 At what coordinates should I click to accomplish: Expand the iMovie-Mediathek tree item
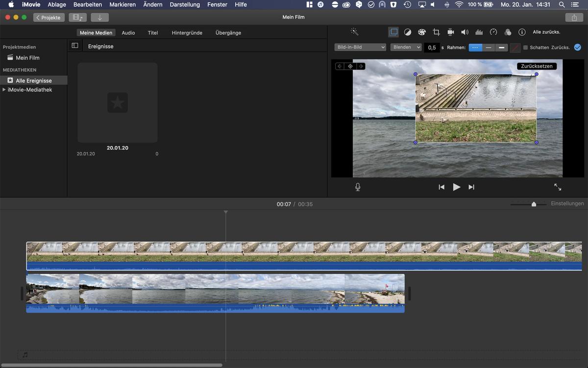click(x=4, y=90)
